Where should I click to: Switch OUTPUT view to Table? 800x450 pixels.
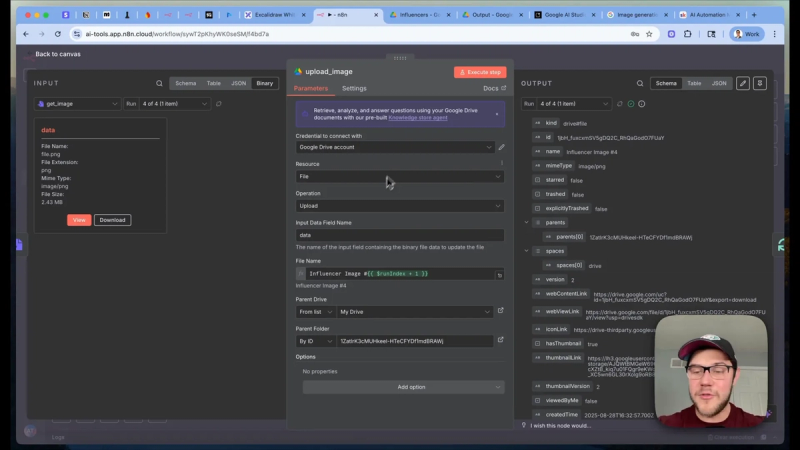(694, 83)
